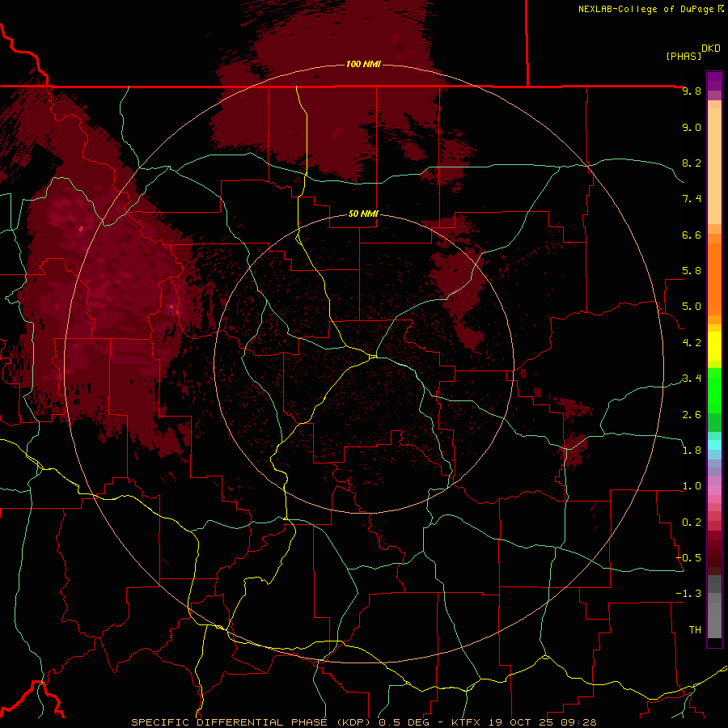Viewport: 728px width, 728px height.
Task: Click the bottom Specific Differential Phase caption
Action: click(x=363, y=722)
